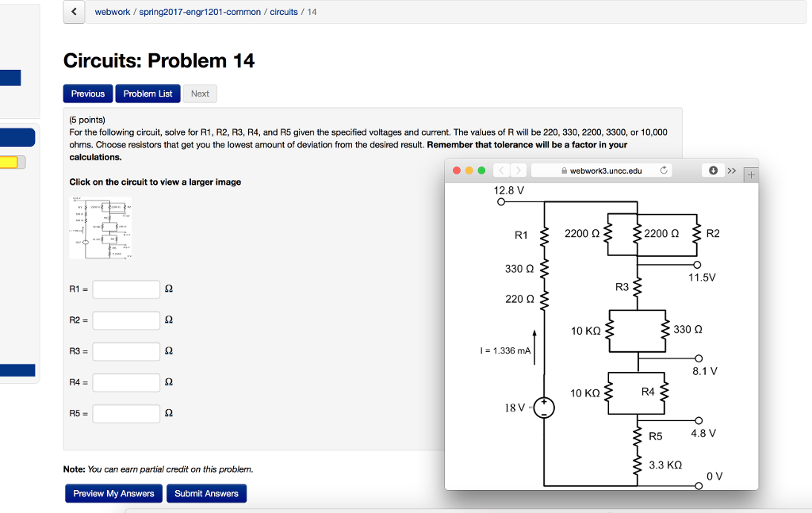
Task: Advance to the Next problem
Action: click(x=199, y=94)
